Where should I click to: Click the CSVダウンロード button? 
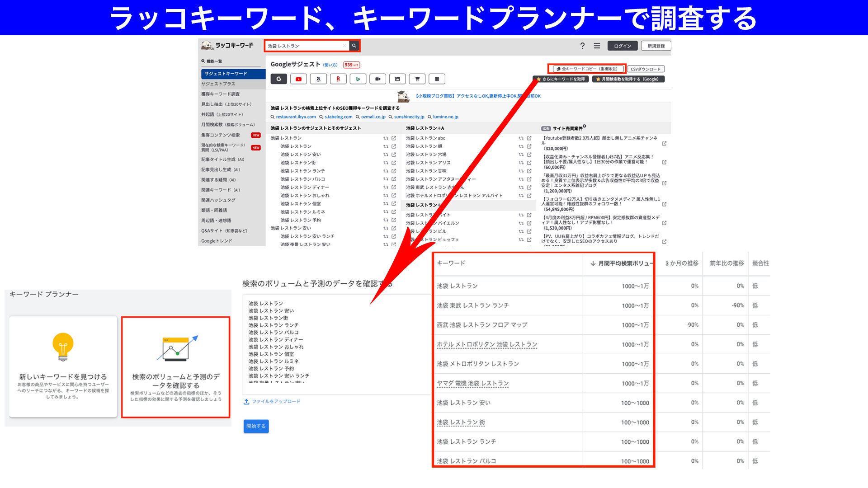tap(645, 69)
